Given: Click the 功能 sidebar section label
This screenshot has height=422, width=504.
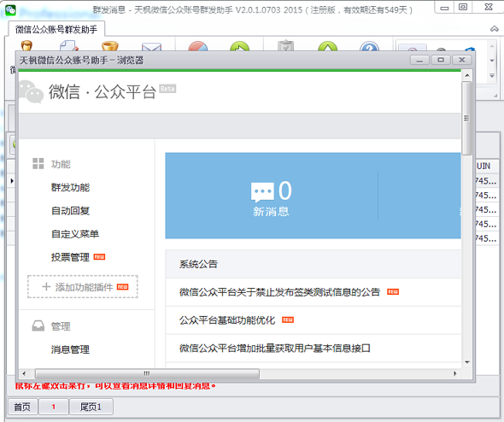Looking at the screenshot, I should 61,164.
